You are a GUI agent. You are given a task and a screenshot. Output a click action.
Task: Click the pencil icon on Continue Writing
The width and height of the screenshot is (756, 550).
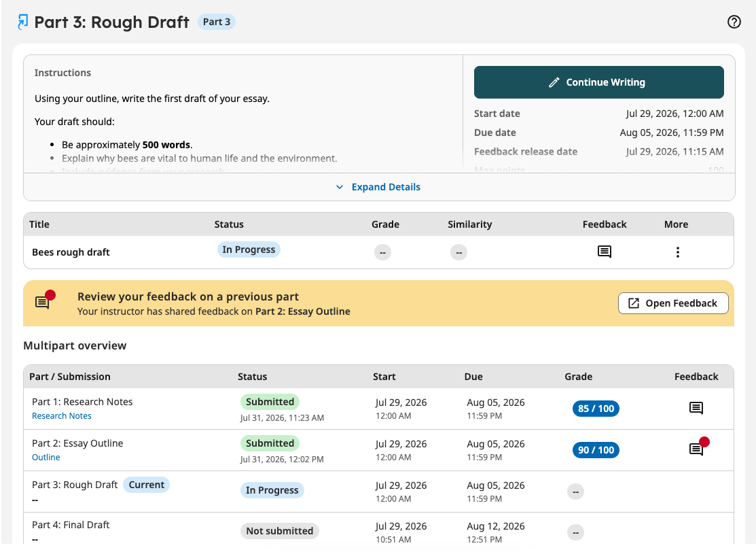click(x=554, y=82)
